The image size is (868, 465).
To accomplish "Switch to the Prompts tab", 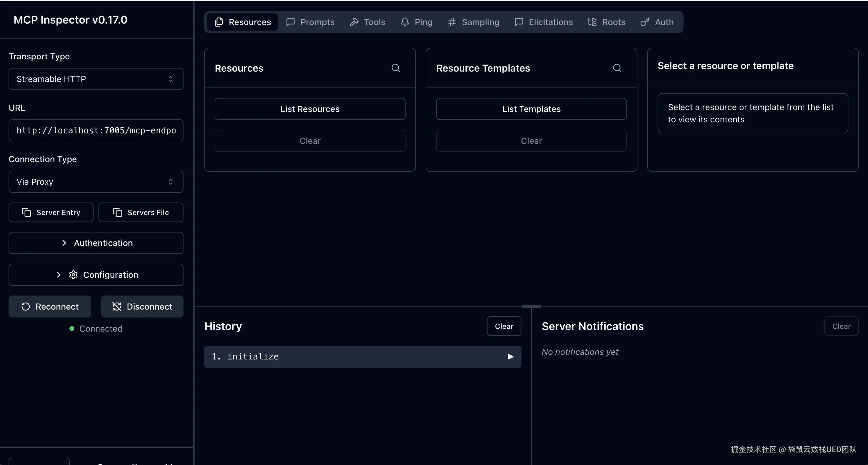I will pos(310,22).
